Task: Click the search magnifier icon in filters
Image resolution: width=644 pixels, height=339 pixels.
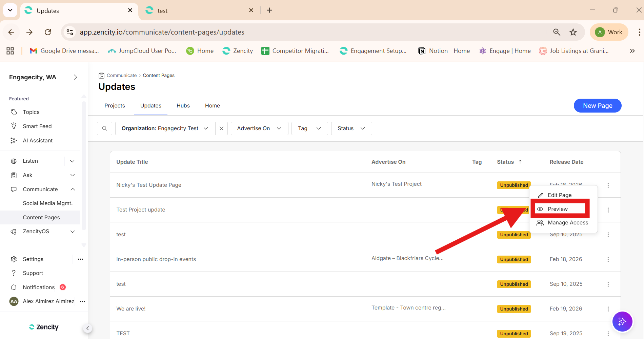Action: (x=104, y=128)
